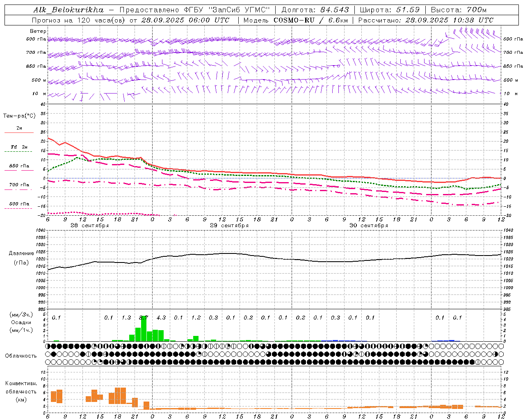Select the 2м temperature legend entry
This screenshot has width=525, height=420.
coord(19,128)
